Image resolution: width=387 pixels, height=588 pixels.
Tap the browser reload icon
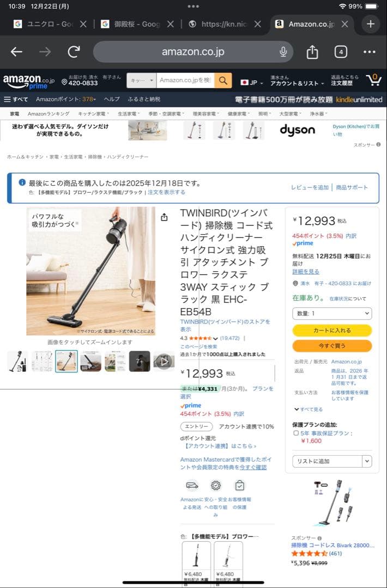point(74,52)
